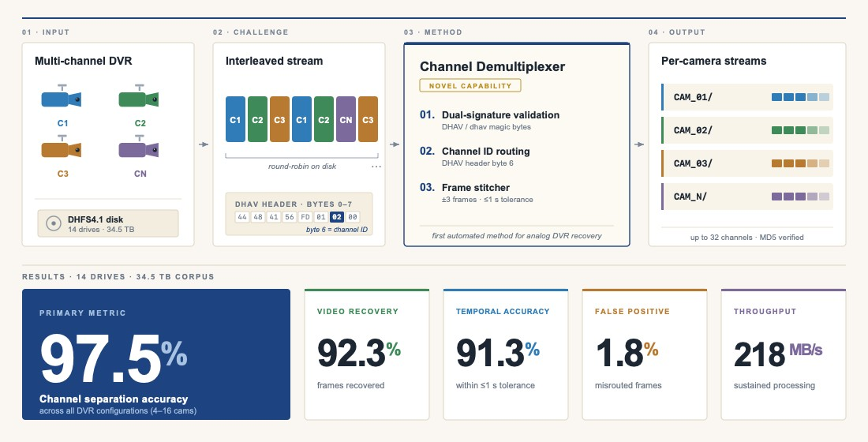Image resolution: width=868 pixels, height=442 pixels.
Task: Click the VIDEO RECOVERY card title
Action: click(357, 311)
